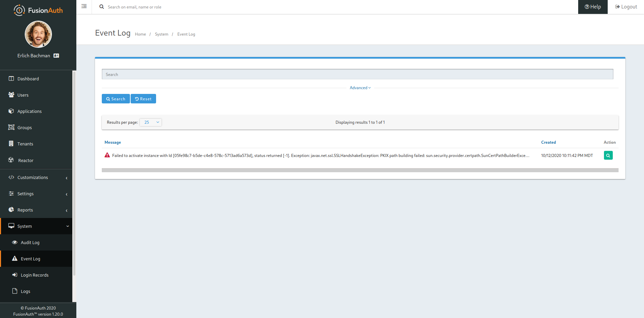
Task: Open the Tenants building icon
Action: pyautogui.click(x=11, y=143)
